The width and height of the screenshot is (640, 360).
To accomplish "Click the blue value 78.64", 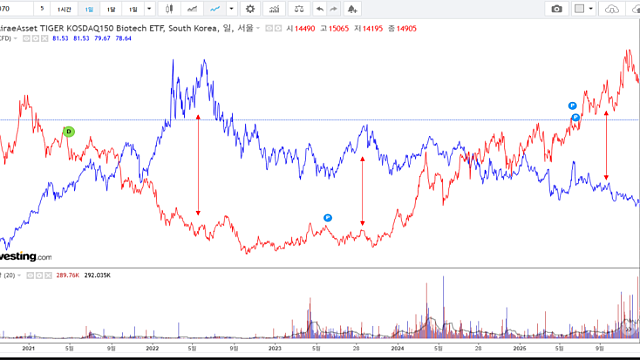I will pos(123,38).
